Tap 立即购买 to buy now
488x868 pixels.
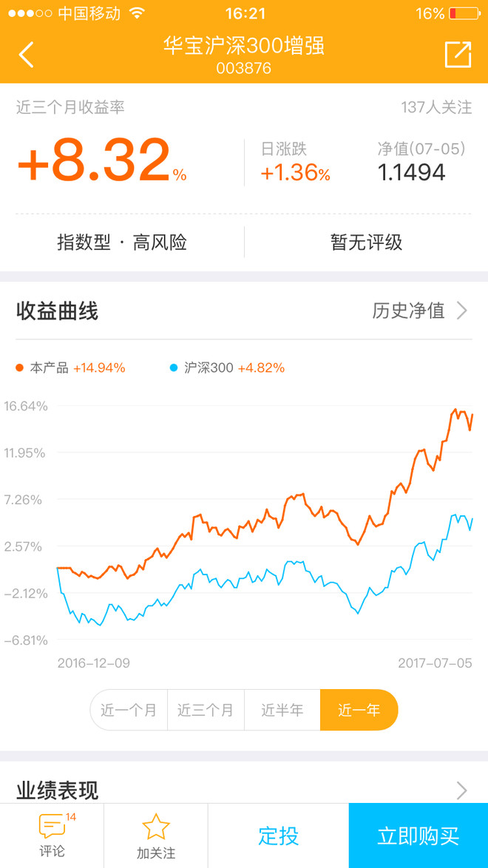[x=418, y=835]
